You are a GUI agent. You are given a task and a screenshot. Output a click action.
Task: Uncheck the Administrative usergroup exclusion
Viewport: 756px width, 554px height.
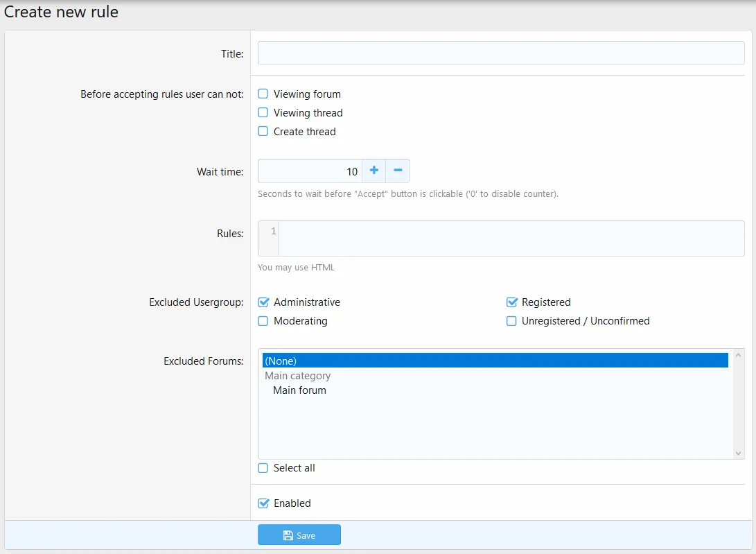coord(263,302)
